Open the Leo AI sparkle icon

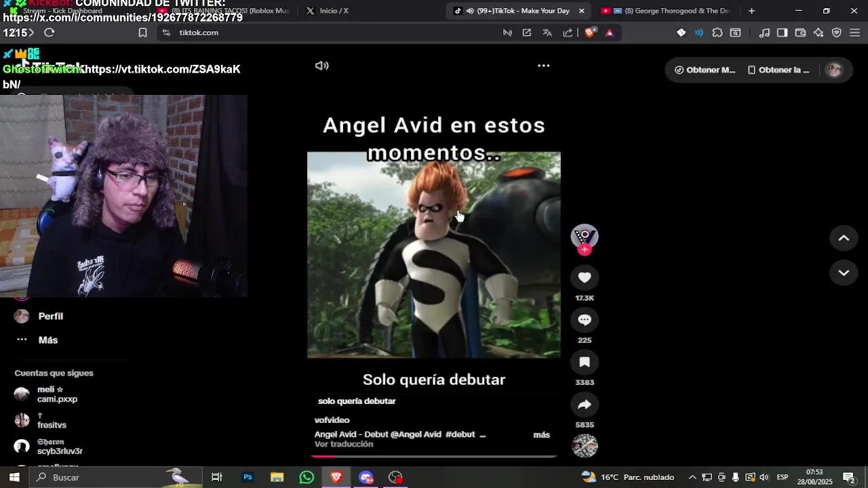pos(818,33)
